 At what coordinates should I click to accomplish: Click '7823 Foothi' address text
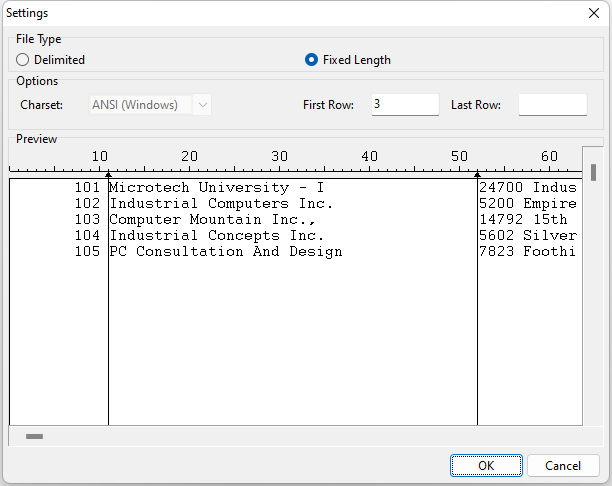tap(527, 251)
